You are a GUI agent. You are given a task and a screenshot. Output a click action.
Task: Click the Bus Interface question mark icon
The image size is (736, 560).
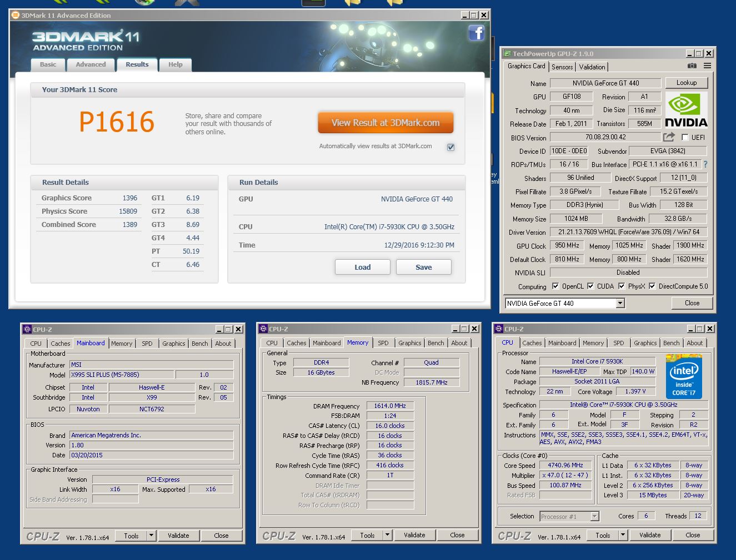point(705,164)
